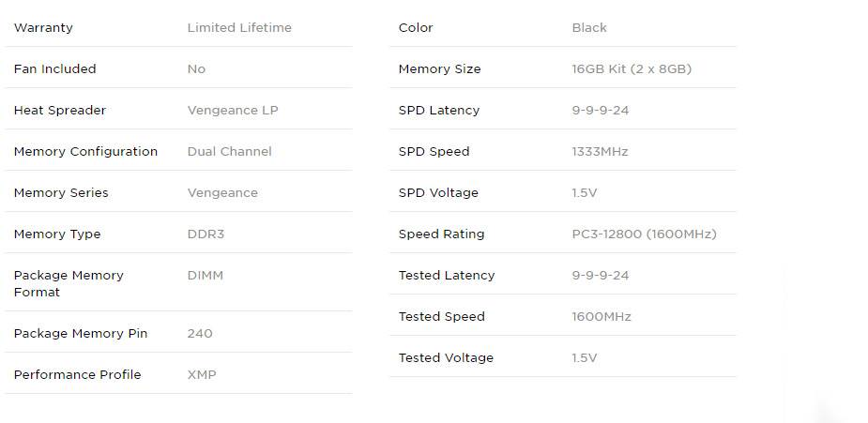The image size is (868, 423).
Task: Click the SPD Voltage label
Action: coord(438,193)
